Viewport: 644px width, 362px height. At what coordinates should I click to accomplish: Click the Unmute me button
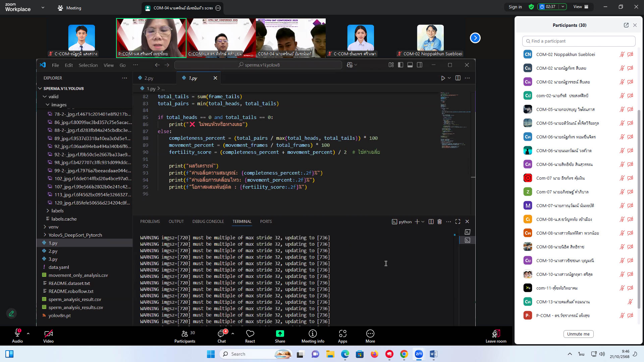click(578, 334)
